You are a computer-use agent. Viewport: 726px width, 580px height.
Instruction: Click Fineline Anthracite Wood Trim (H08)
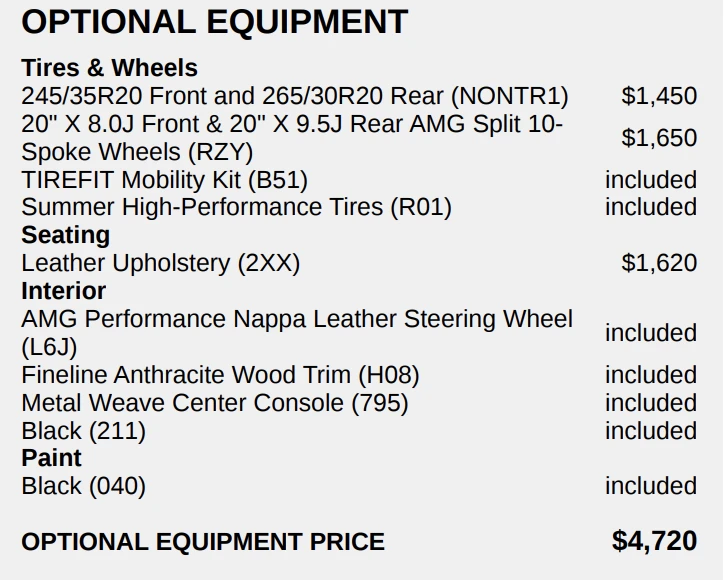click(x=220, y=375)
